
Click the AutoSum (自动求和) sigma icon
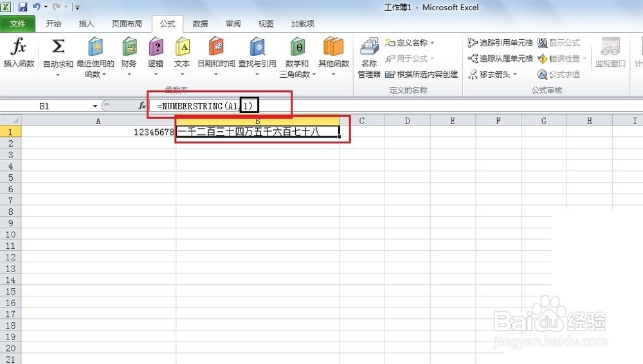pyautogui.click(x=58, y=46)
